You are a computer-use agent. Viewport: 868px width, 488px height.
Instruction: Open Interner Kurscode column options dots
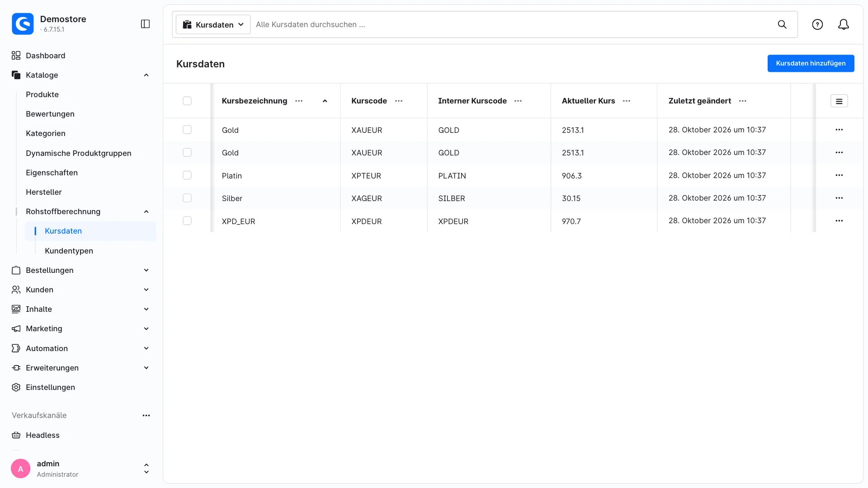click(x=518, y=101)
